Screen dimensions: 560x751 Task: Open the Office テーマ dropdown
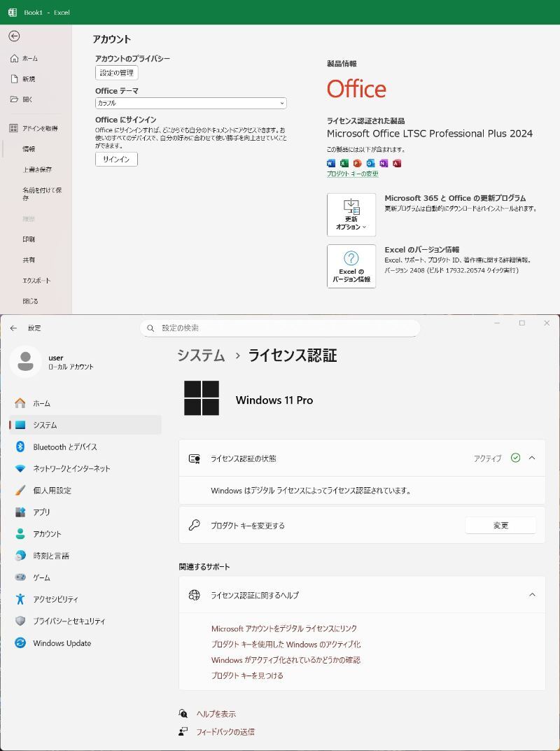(191, 103)
